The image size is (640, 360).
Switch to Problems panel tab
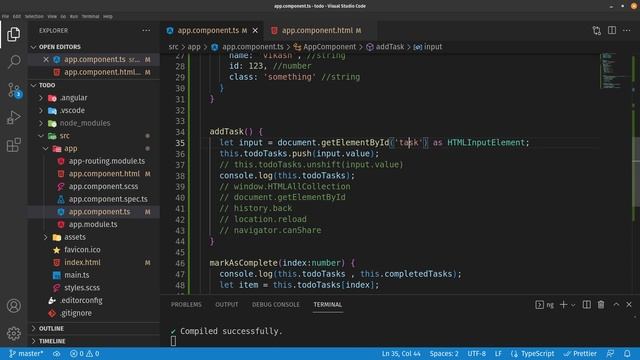pyautogui.click(x=186, y=304)
